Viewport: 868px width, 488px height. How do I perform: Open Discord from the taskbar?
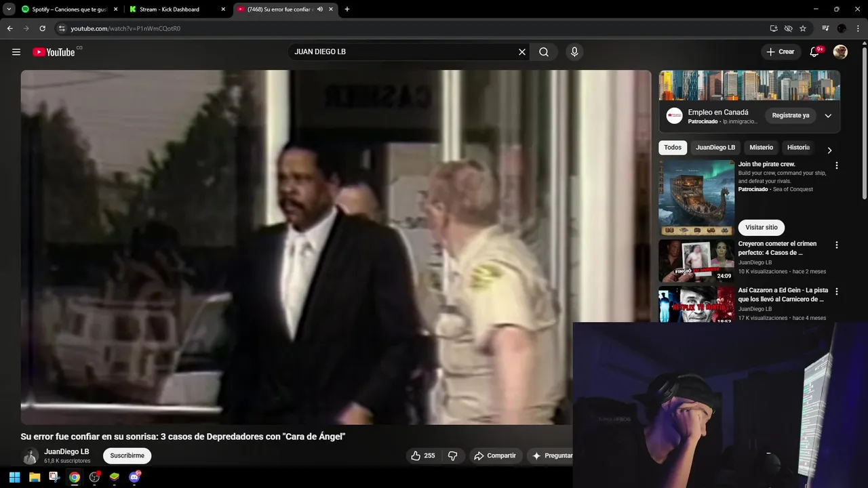click(x=134, y=477)
